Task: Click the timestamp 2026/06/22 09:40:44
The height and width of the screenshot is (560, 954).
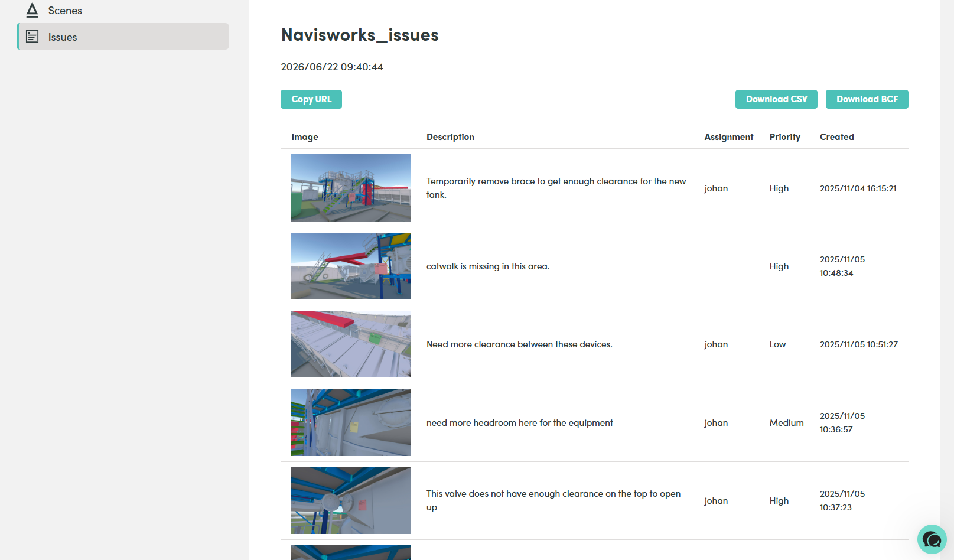Action: (332, 67)
